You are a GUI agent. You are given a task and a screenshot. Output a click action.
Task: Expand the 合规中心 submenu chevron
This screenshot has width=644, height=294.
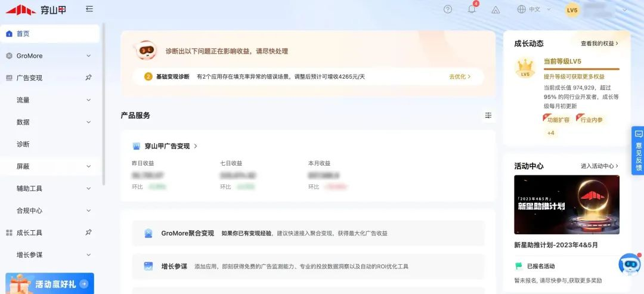pyautogui.click(x=88, y=211)
